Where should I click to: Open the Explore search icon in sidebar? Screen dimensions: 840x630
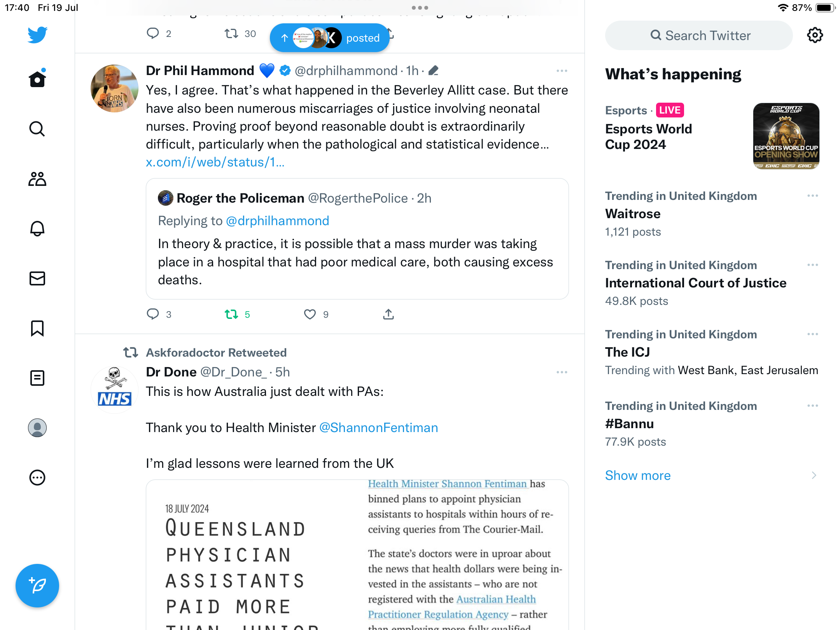click(x=37, y=129)
